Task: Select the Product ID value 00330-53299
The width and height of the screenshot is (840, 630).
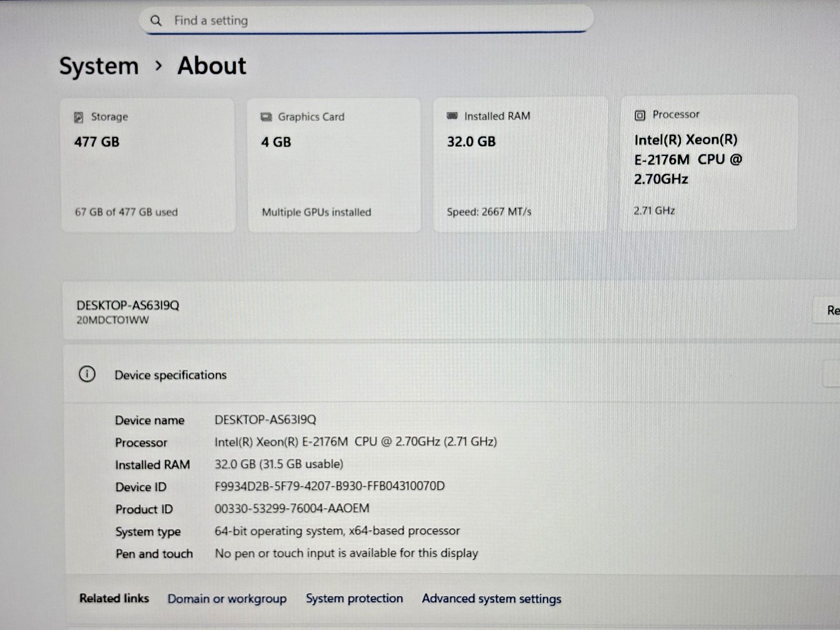Action: pyautogui.click(x=292, y=508)
